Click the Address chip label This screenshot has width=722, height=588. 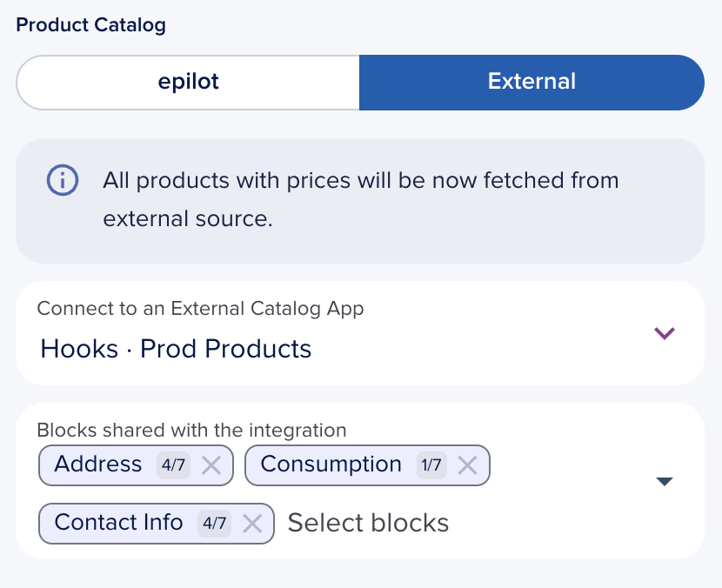point(98,464)
